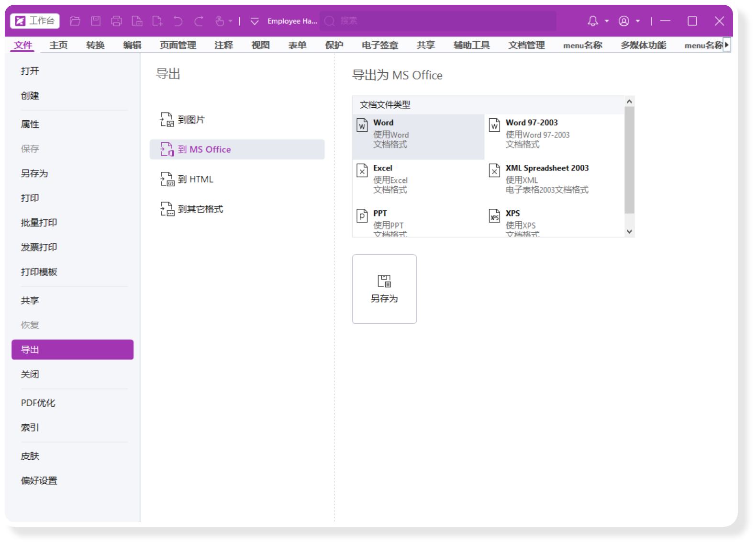Expand the user account dropdown arrow

click(x=638, y=21)
